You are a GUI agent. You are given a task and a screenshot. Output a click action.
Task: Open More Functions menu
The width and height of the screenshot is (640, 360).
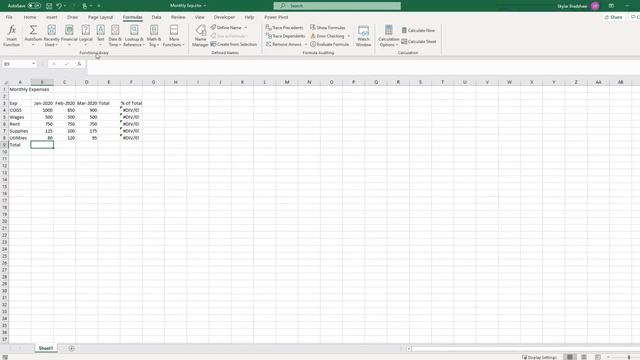tap(174, 36)
